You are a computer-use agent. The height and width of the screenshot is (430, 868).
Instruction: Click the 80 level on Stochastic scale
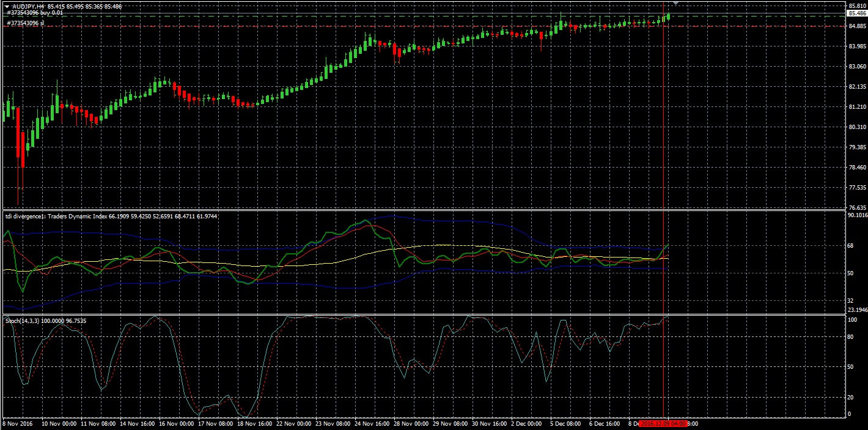pos(851,336)
